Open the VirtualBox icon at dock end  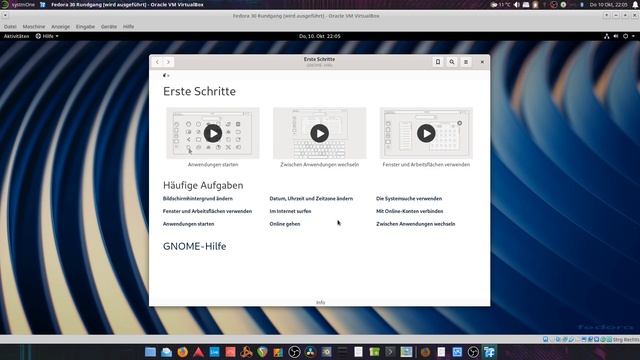click(489, 352)
